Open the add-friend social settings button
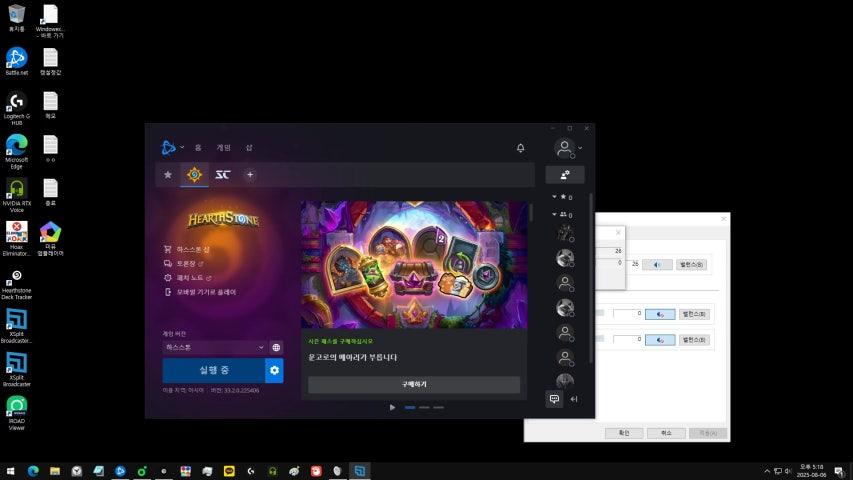Viewport: 853px width, 480px height. (x=565, y=175)
